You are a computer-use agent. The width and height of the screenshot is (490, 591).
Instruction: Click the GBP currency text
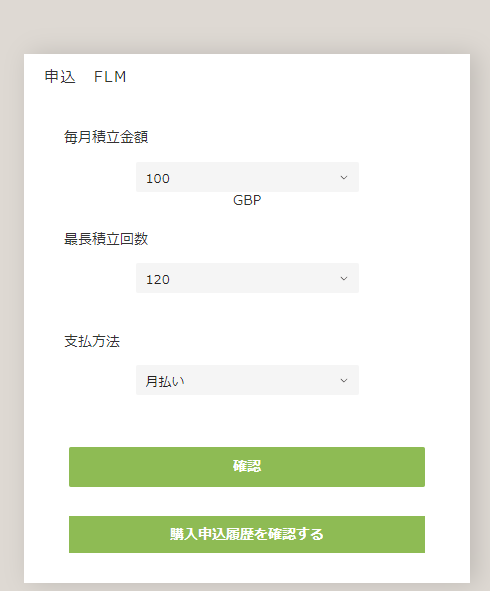point(247,200)
